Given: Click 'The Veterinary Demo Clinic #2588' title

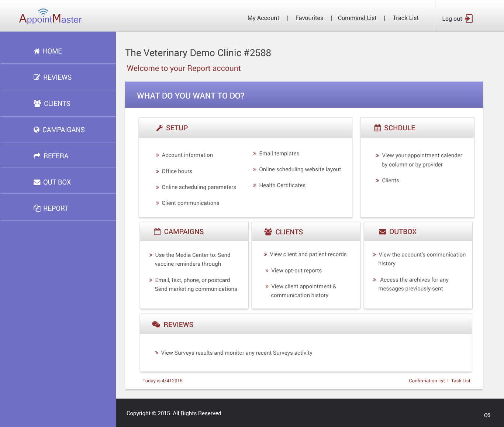Looking at the screenshot, I should [198, 53].
